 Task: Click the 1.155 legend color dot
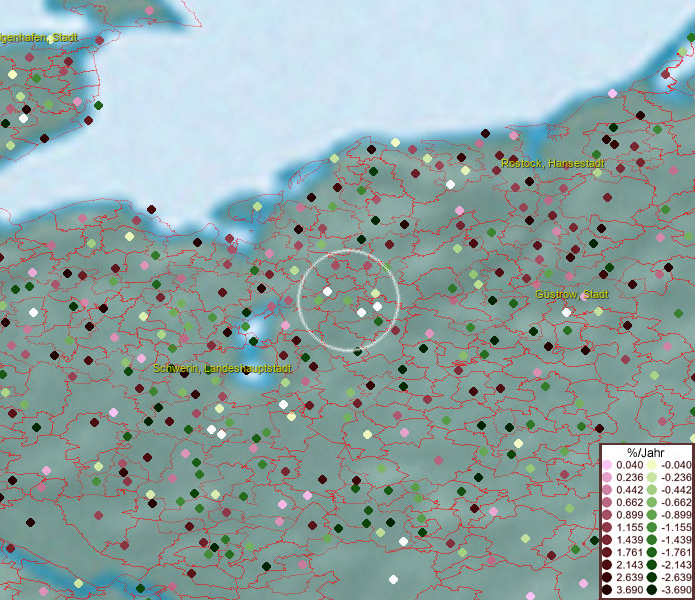pyautogui.click(x=608, y=527)
